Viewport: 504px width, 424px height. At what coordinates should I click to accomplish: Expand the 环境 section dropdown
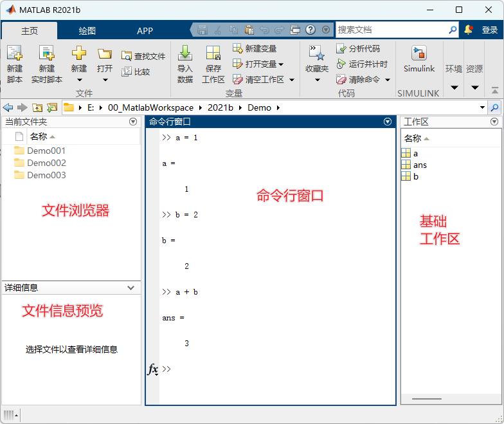[454, 88]
